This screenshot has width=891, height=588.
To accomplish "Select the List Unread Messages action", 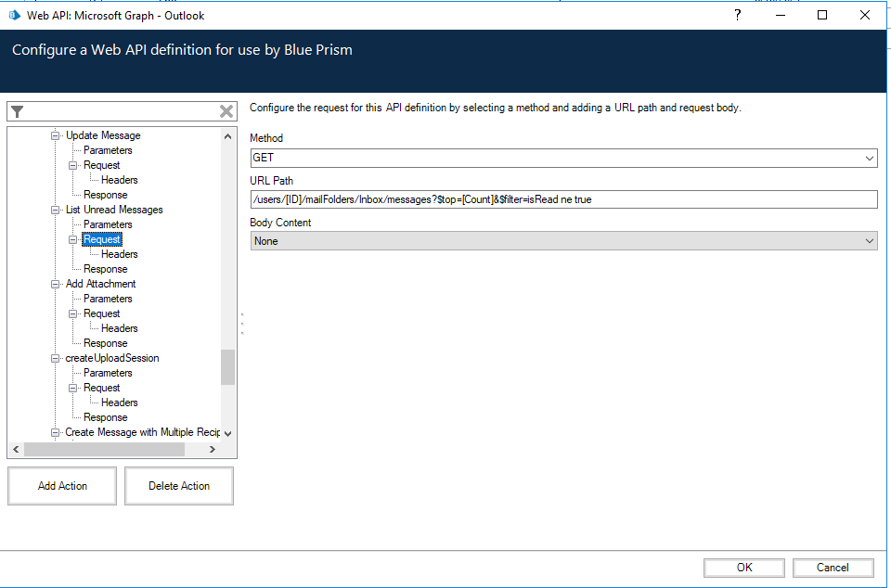I will tap(114, 210).
